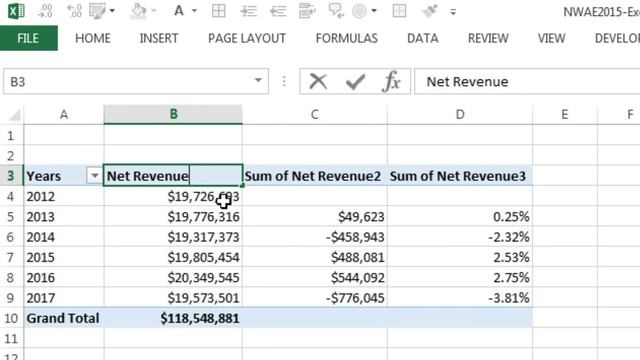Select column D header

pos(460,114)
